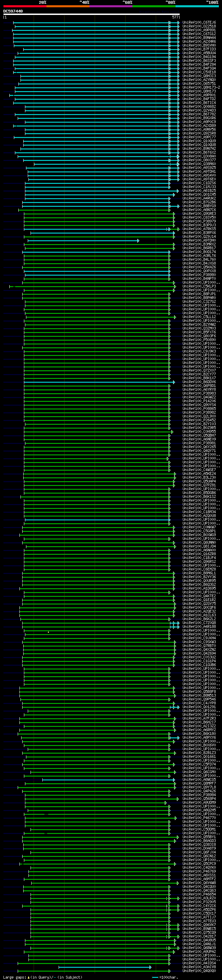Select the UniRef100_O65751 label
The image size is (222, 980).
[x=199, y=84]
